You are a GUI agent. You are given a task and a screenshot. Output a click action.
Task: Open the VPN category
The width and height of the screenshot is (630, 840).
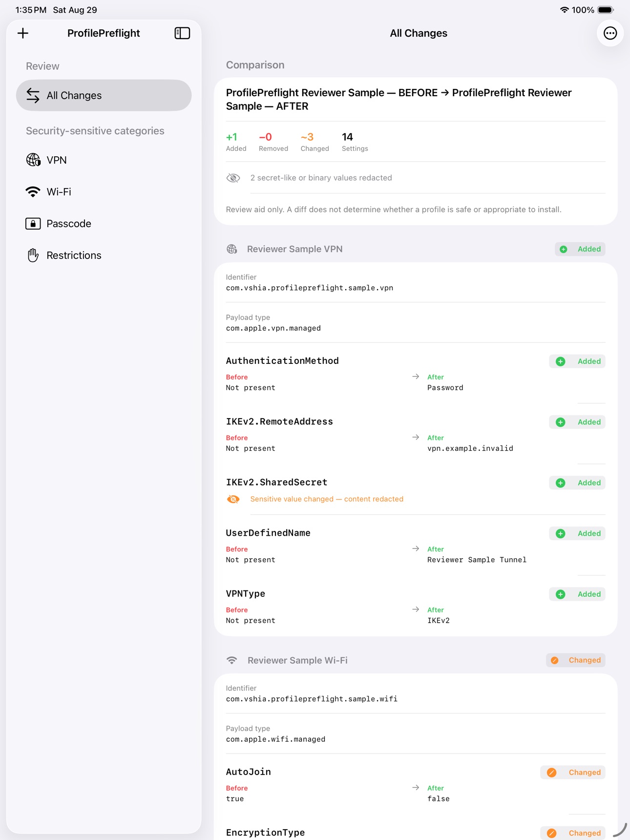tap(104, 160)
